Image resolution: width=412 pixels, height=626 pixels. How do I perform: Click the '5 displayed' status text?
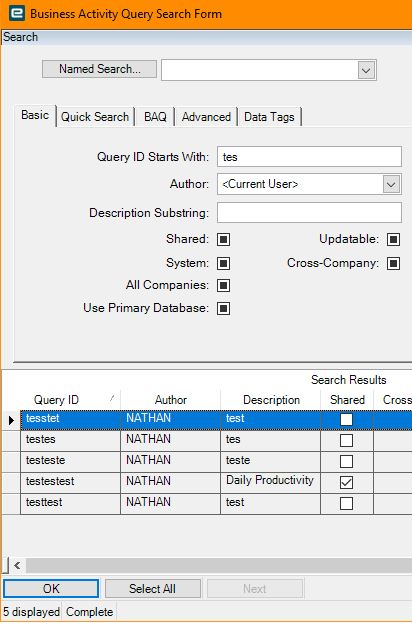pyautogui.click(x=32, y=612)
